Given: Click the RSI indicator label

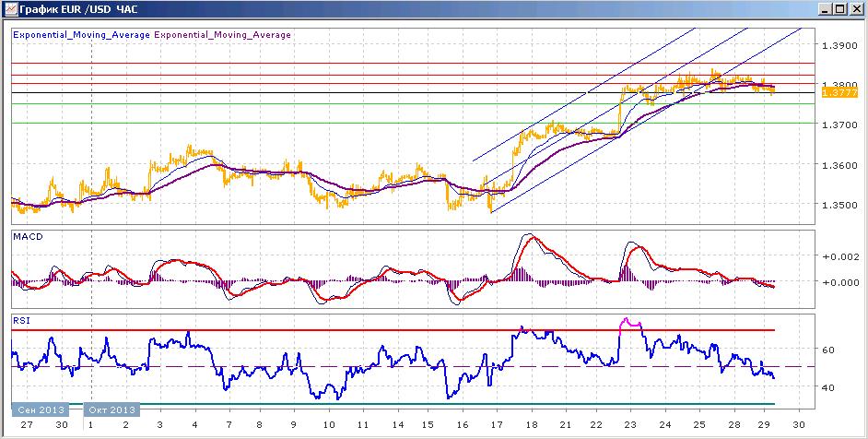Looking at the screenshot, I should [23, 319].
